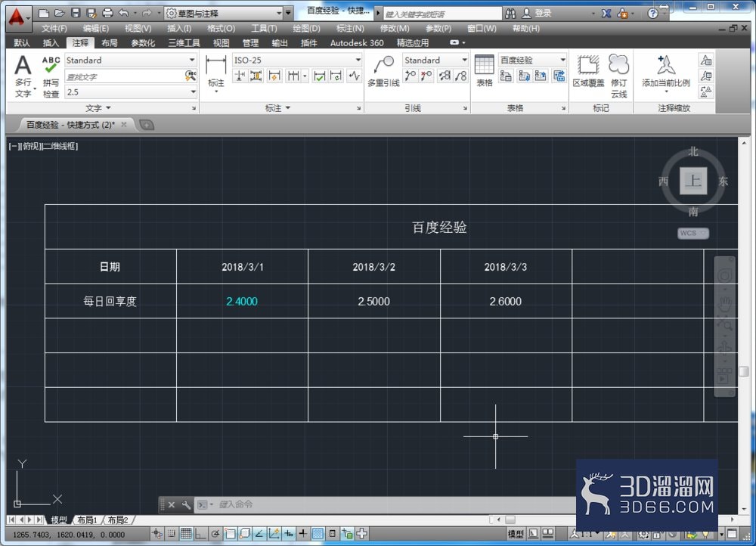Toggle object snap in status bar

tap(230, 533)
